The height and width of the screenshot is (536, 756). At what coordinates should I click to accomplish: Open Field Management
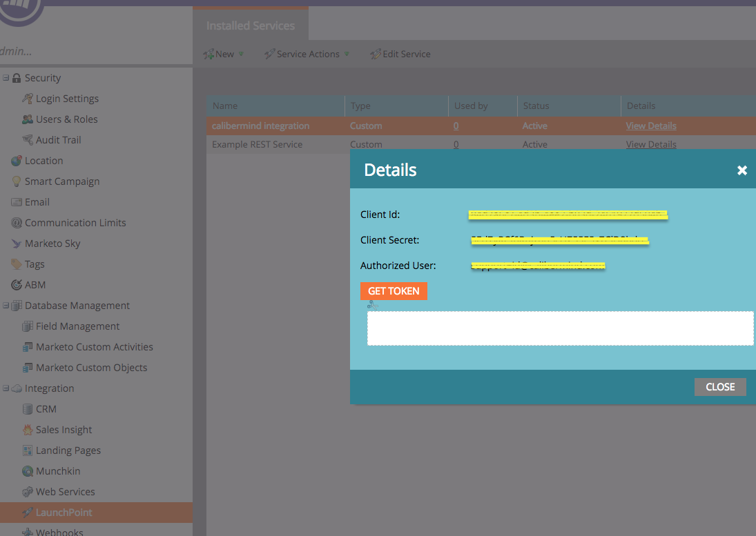coord(77,326)
